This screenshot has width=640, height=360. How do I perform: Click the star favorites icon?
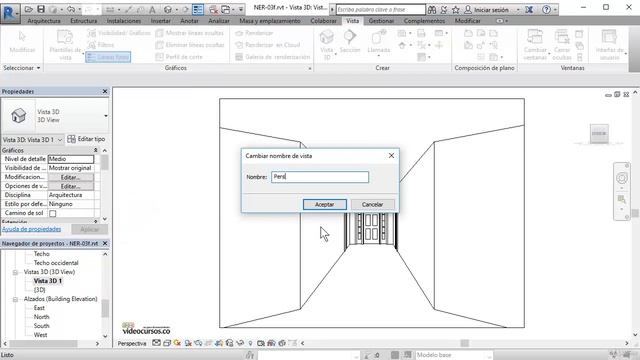pos(456,9)
